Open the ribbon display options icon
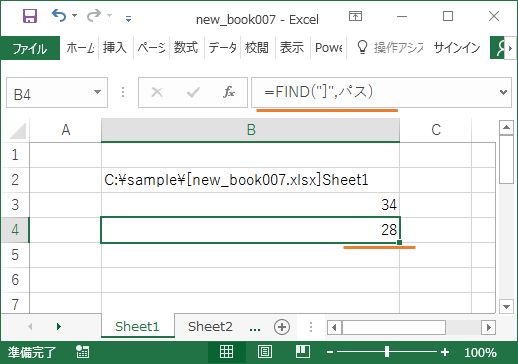 point(355,16)
